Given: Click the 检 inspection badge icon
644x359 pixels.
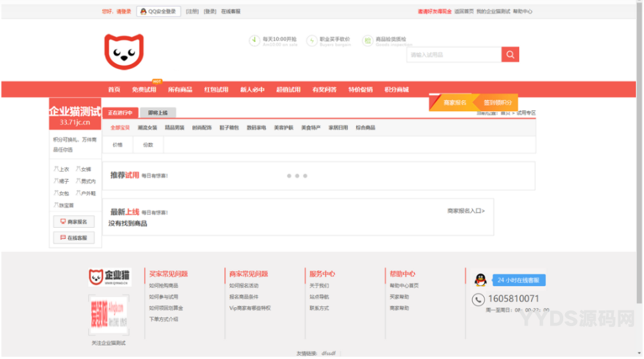Looking at the screenshot, I should tap(368, 41).
